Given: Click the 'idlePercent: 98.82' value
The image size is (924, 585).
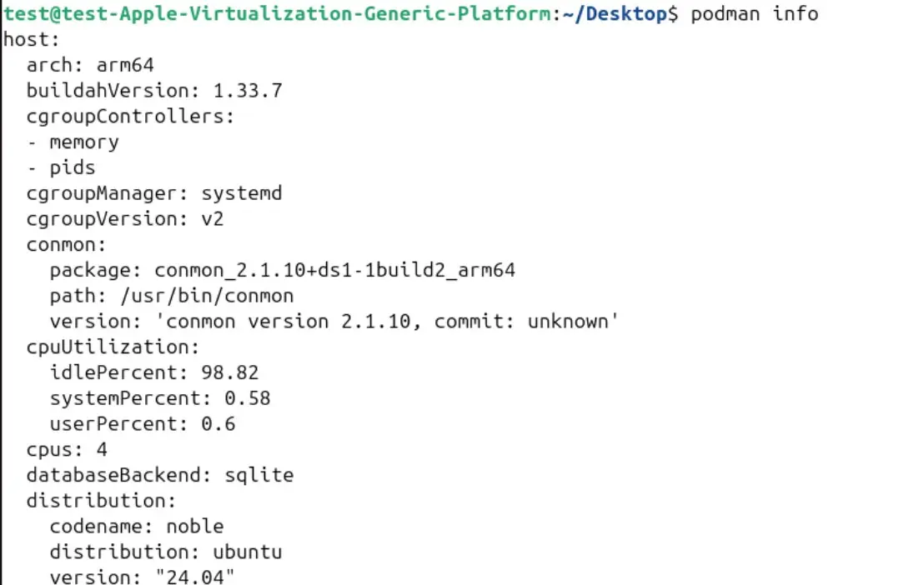Looking at the screenshot, I should coord(230,372).
